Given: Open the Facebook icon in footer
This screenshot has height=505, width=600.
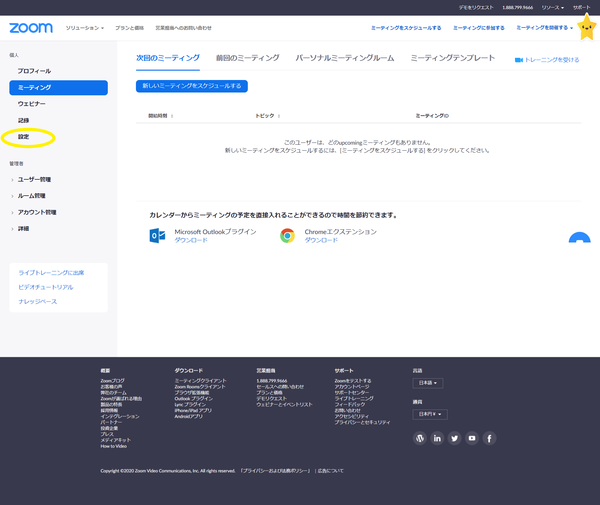Looking at the screenshot, I should (489, 438).
